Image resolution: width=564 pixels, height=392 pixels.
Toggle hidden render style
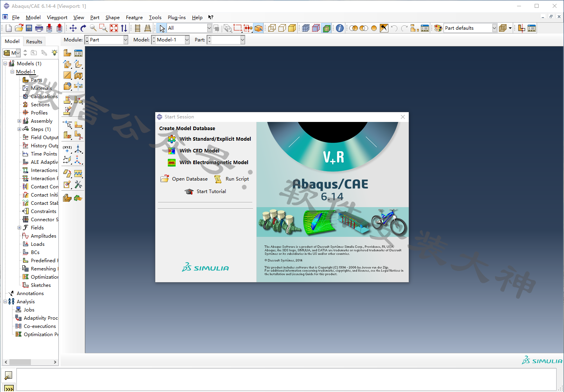(282, 28)
